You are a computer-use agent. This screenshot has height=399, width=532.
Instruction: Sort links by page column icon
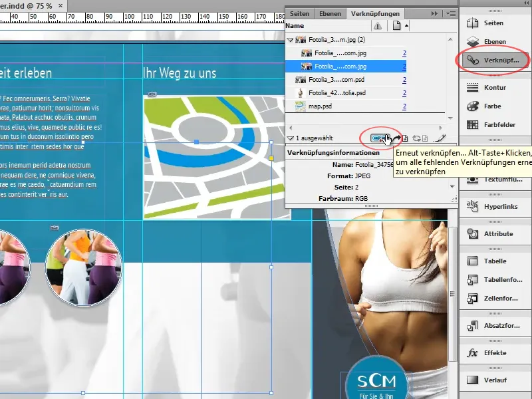396,26
